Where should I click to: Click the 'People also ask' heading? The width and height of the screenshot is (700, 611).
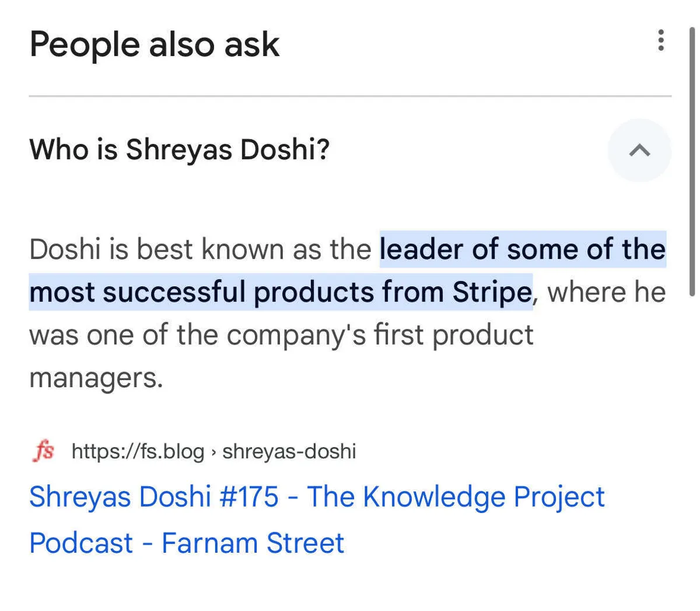pyautogui.click(x=155, y=44)
